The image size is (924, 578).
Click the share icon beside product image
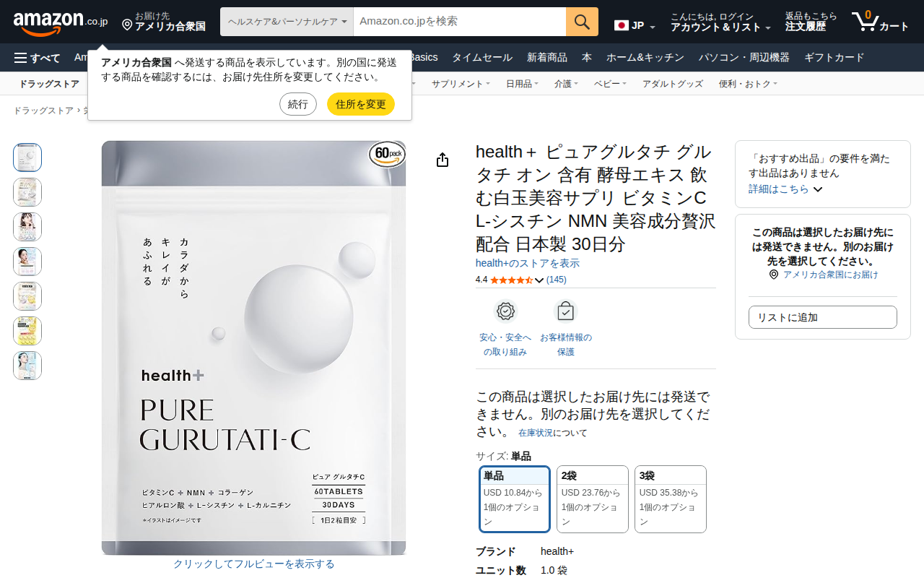pos(443,160)
